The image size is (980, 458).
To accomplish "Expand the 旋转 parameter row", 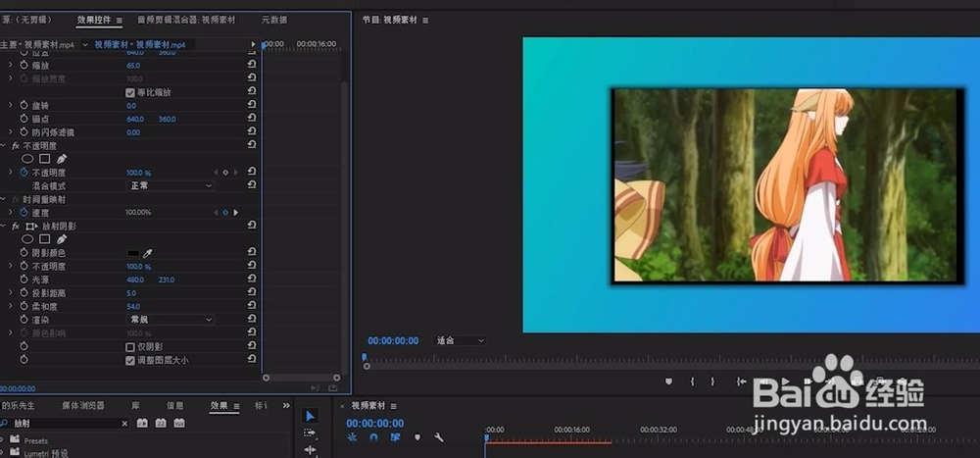I will click(10, 105).
